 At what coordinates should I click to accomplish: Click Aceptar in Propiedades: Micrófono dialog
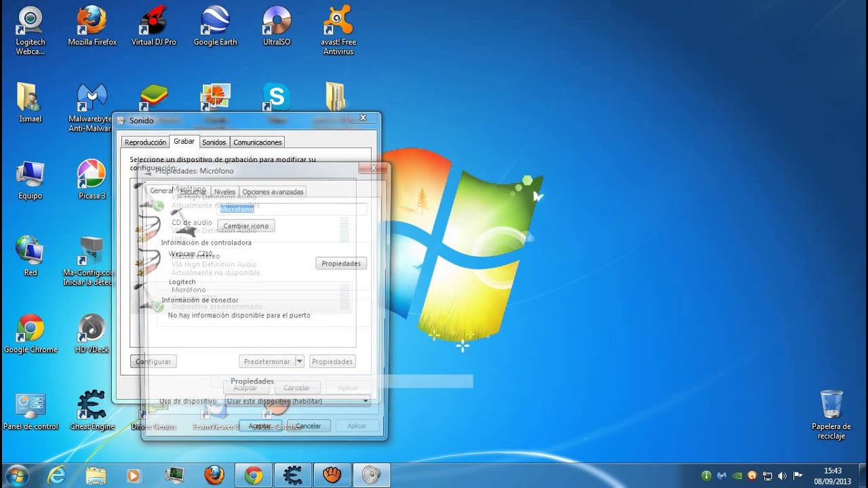[260, 426]
